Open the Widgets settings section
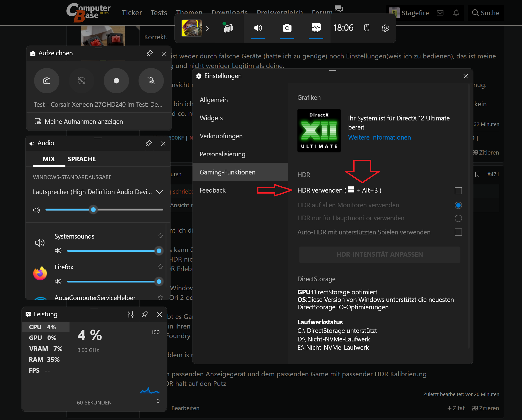522x420 pixels. (211, 118)
